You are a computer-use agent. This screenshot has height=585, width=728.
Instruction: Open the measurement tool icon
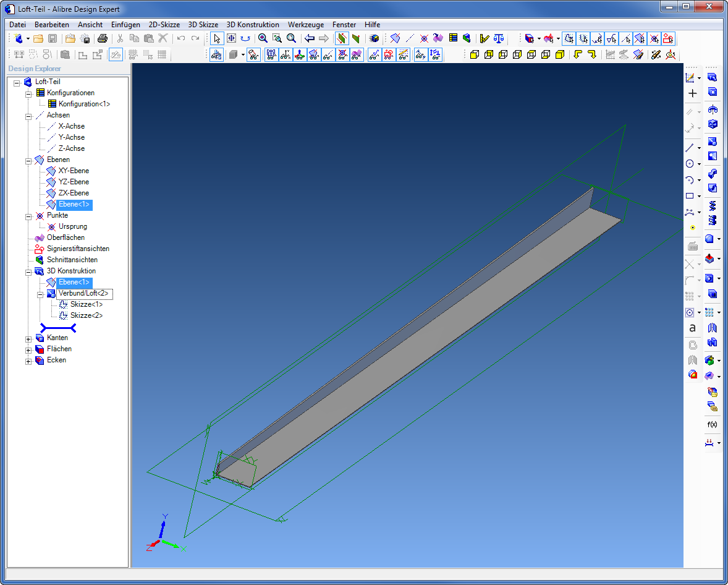pyautogui.click(x=485, y=38)
